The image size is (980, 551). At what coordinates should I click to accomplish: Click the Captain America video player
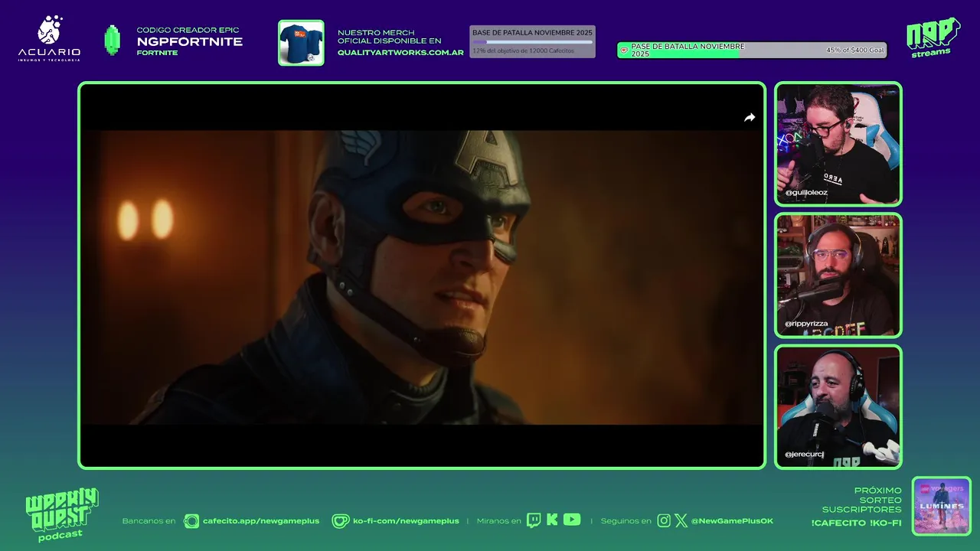click(422, 275)
